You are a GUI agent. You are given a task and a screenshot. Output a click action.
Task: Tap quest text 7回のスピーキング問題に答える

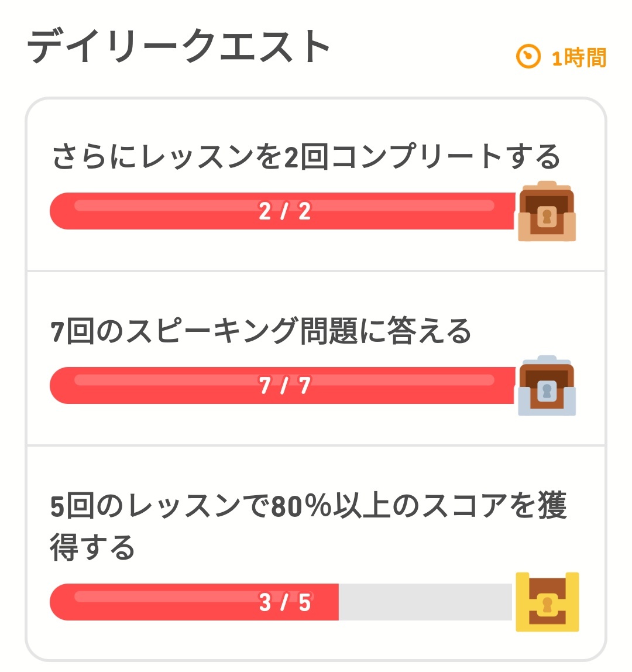(260, 331)
